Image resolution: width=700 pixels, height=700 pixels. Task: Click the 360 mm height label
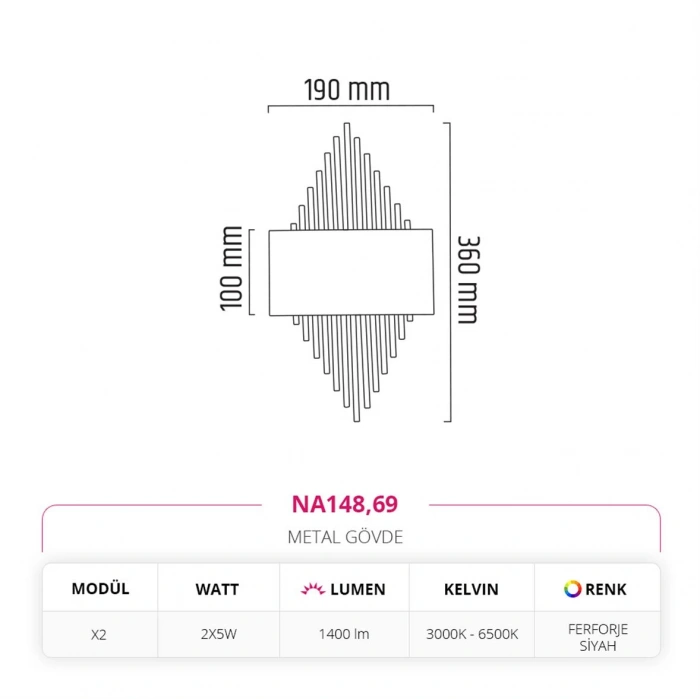(x=467, y=279)
